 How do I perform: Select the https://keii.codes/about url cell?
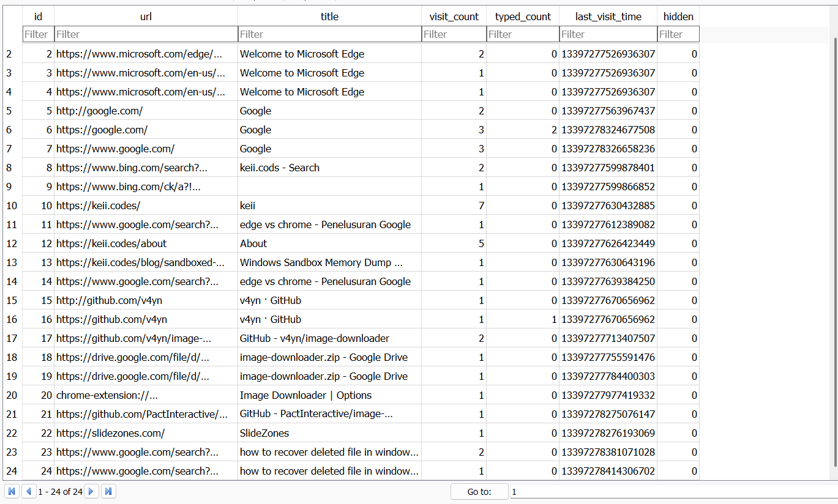click(x=146, y=243)
